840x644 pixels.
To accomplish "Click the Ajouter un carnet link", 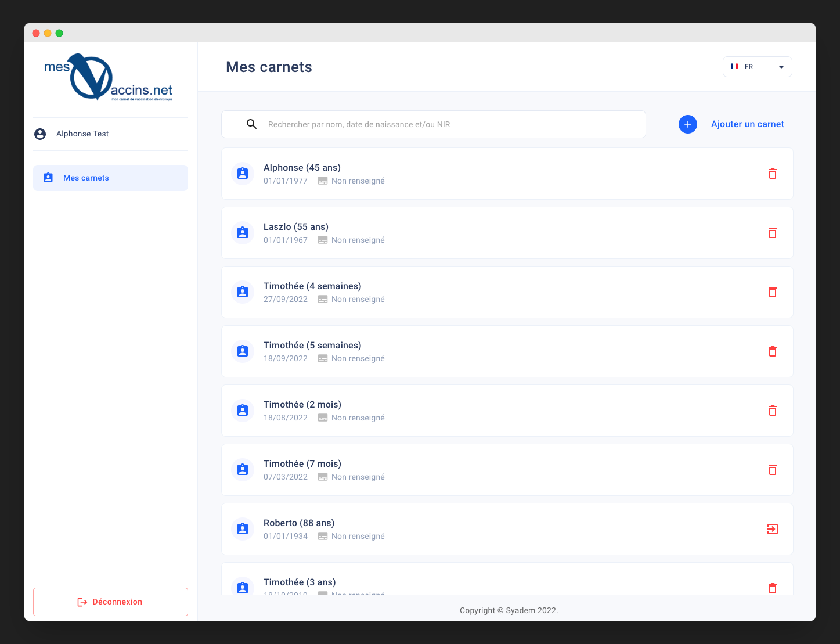I will (747, 124).
